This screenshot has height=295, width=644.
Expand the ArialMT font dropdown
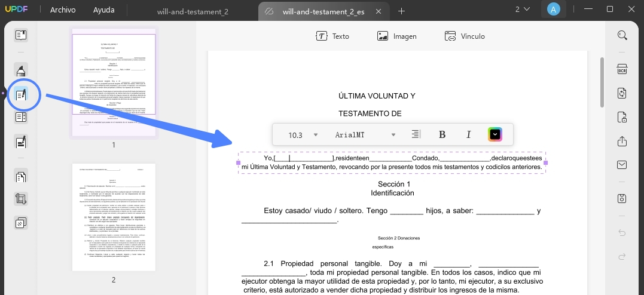click(x=393, y=134)
